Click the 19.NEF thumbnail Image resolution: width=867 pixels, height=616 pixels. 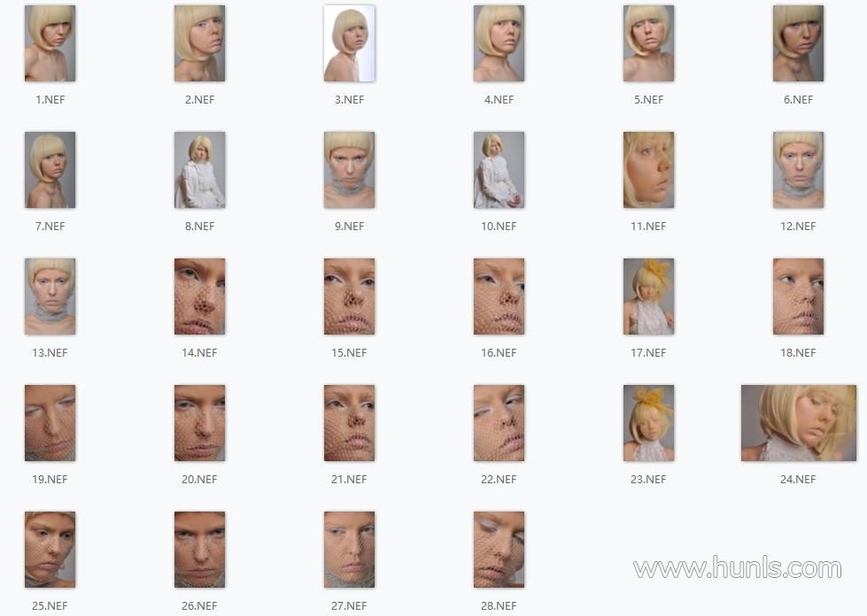click(50, 423)
